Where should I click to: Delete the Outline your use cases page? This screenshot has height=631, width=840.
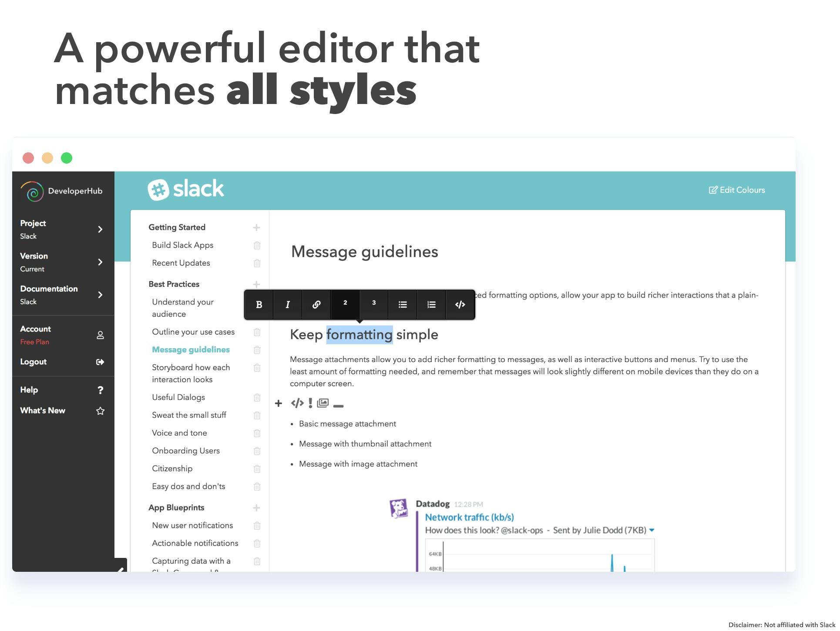[x=257, y=332]
